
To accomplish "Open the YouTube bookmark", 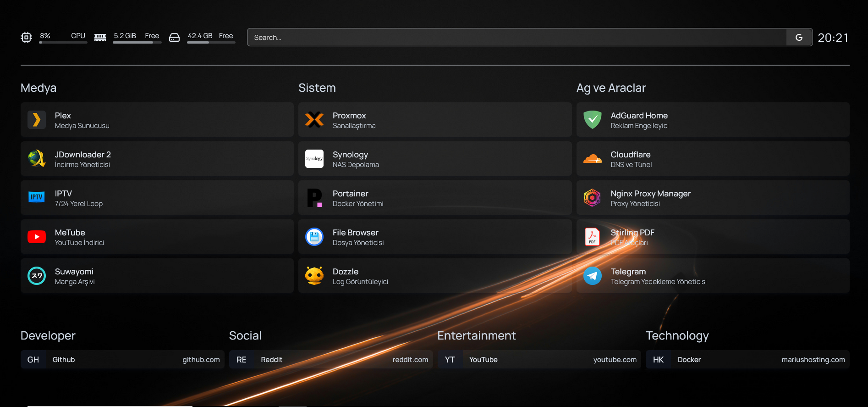I will [x=539, y=360].
